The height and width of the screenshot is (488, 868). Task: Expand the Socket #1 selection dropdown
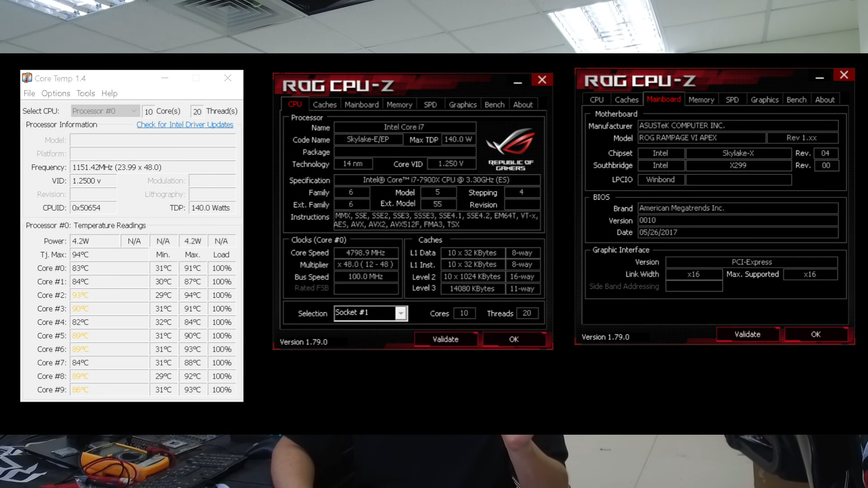(x=401, y=314)
